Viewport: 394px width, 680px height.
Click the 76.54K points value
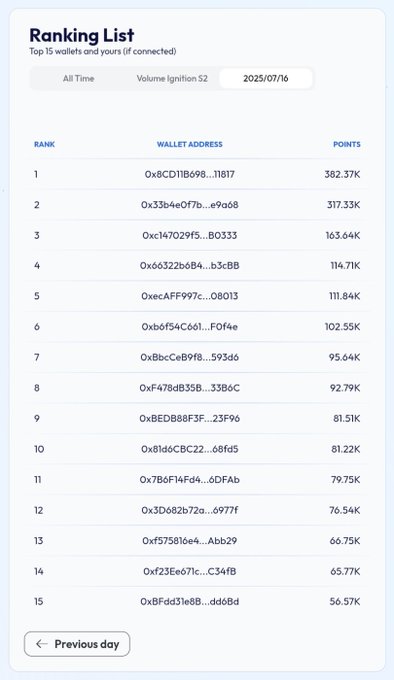coord(345,510)
